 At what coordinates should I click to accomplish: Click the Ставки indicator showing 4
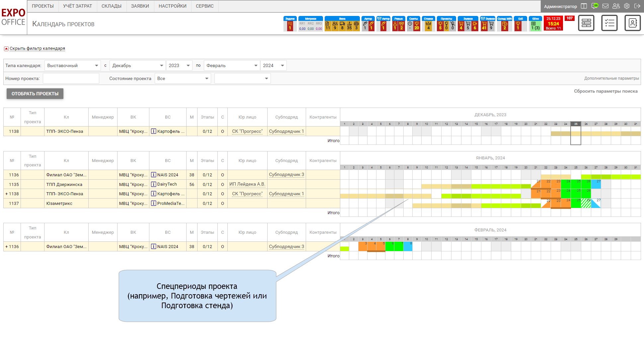click(428, 24)
